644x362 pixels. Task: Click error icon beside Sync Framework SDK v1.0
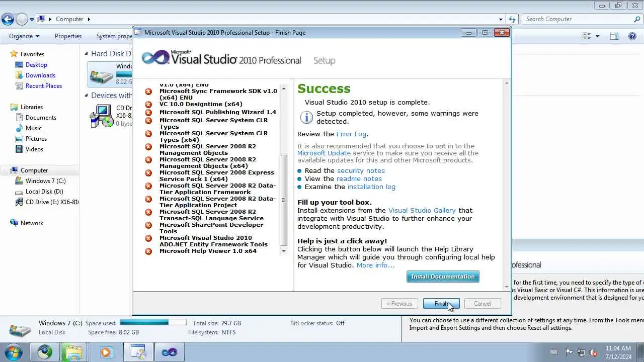pos(148,92)
